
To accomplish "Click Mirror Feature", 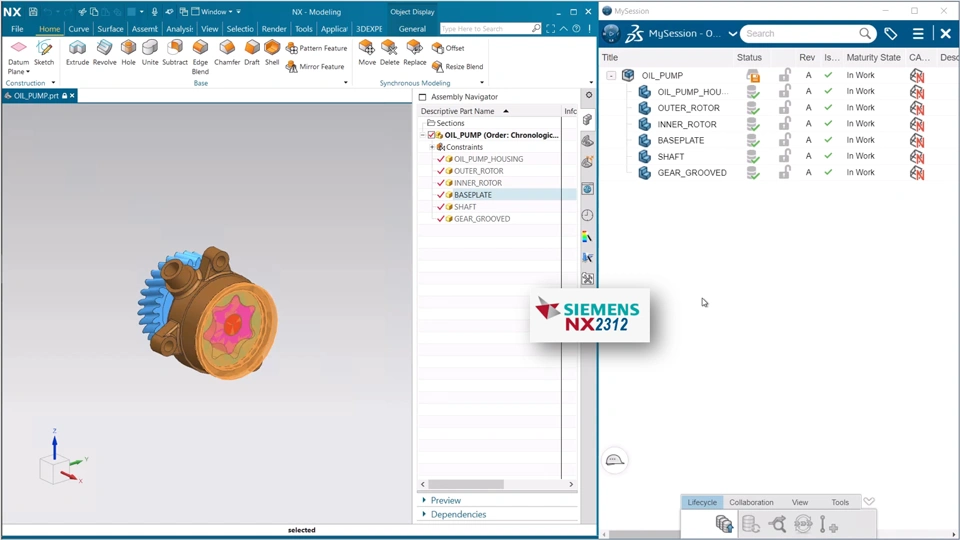I will coord(315,66).
